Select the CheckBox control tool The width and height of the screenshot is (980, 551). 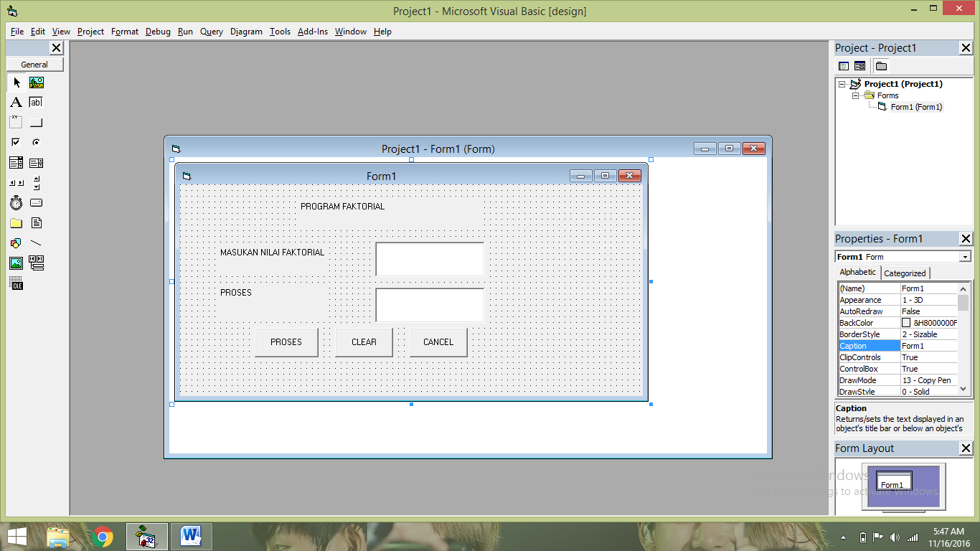click(x=16, y=141)
